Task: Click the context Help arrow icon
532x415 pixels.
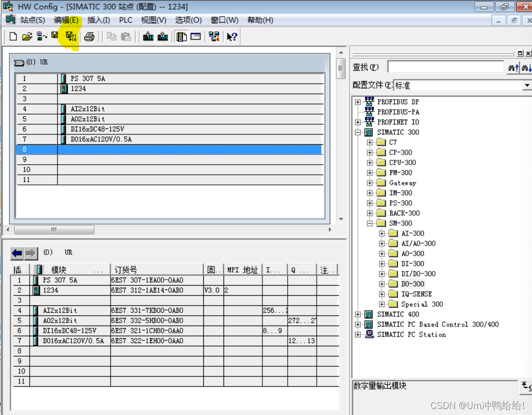Action: coord(232,36)
